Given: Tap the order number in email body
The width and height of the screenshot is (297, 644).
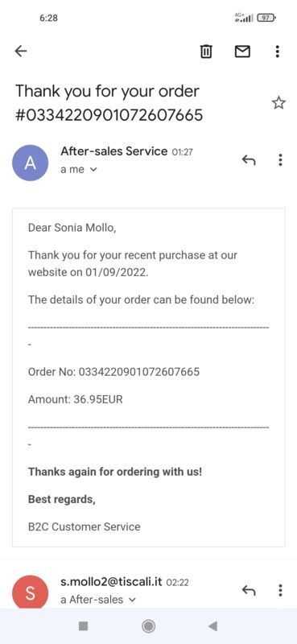Looking at the screenshot, I should (139, 372).
